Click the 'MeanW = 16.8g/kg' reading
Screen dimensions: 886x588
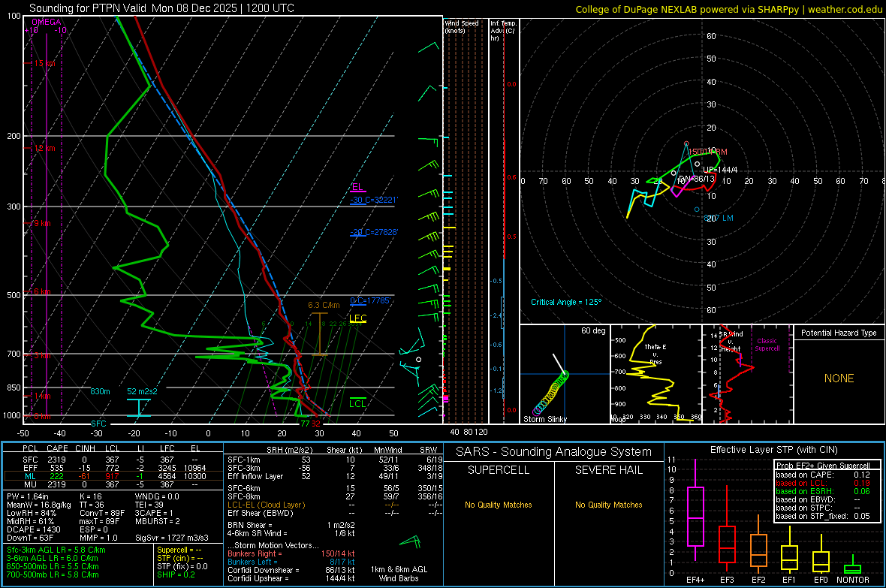pos(39,505)
